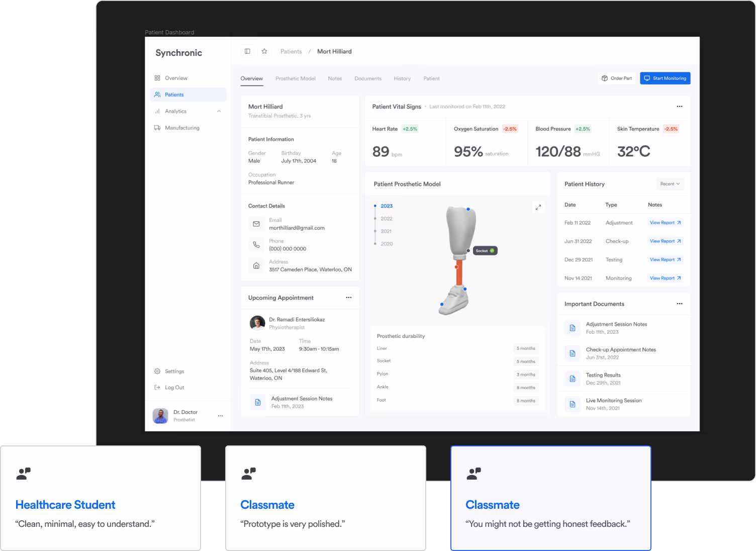
Task: Star this patient with the favorite icon
Action: pyautogui.click(x=264, y=51)
